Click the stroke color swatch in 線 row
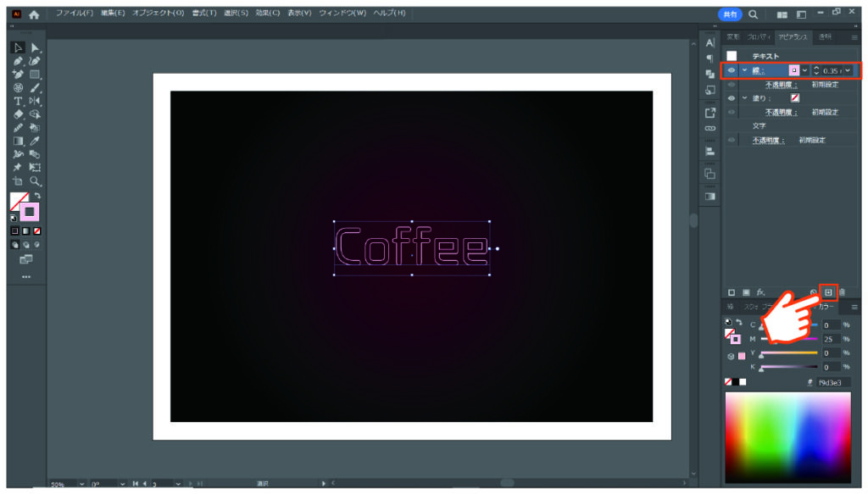This screenshot has width=868, height=494. tap(793, 70)
